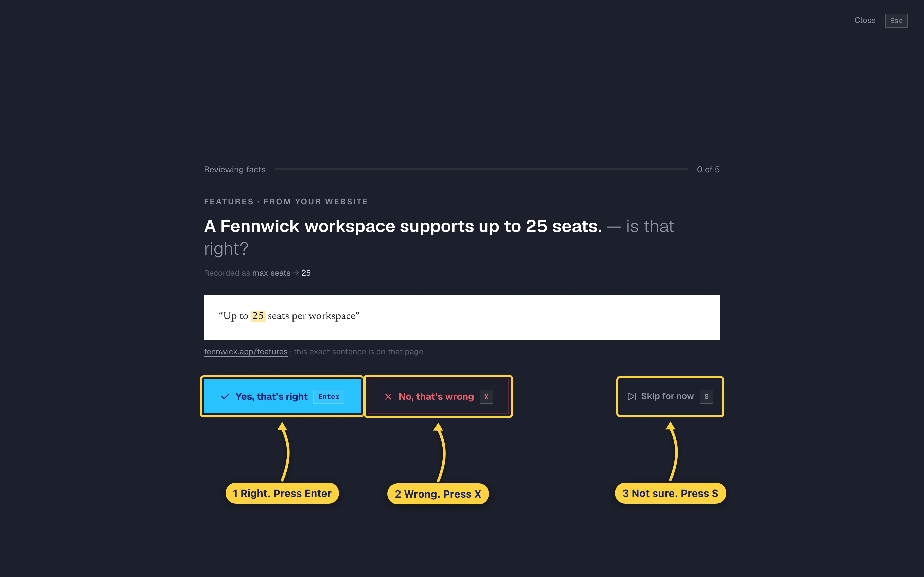Click the '2 Wrong. Press X' callout
This screenshot has height=577, width=924.
click(x=438, y=494)
